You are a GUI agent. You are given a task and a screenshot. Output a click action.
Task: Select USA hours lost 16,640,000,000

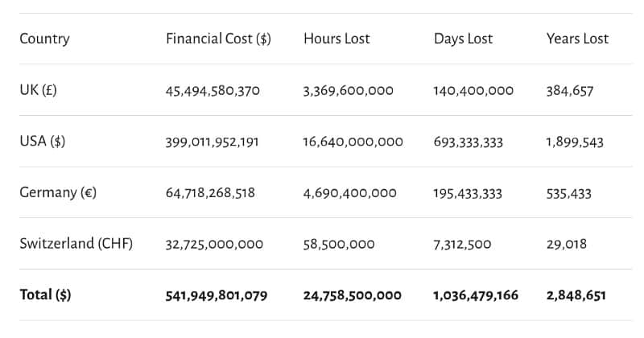tap(353, 142)
